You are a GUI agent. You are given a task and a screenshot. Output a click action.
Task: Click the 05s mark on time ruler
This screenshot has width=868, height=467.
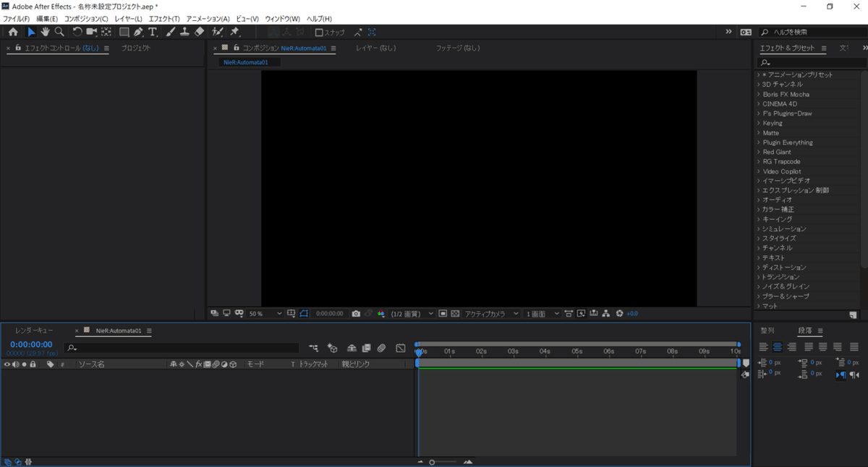[x=576, y=351]
